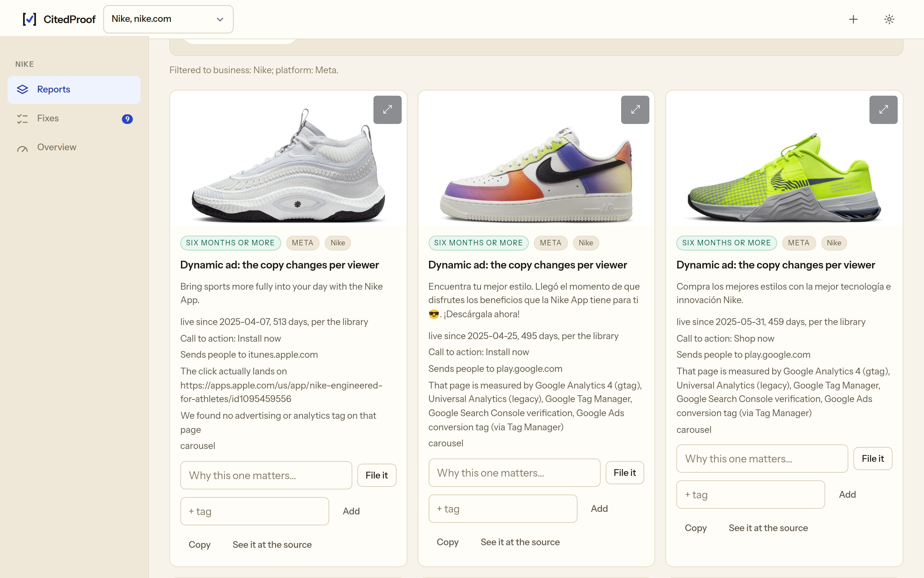Click Add tag on the 495 days card
This screenshot has height=578, width=924.
coord(599,508)
